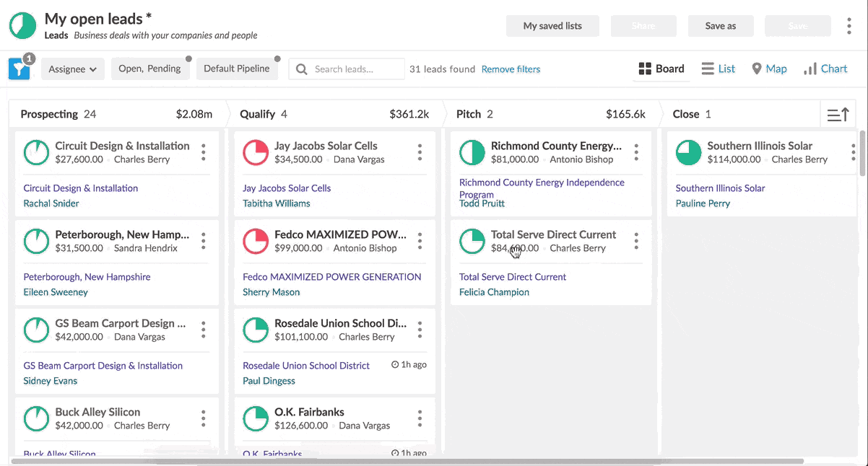Click the $2.08m Prospecting total

[194, 114]
